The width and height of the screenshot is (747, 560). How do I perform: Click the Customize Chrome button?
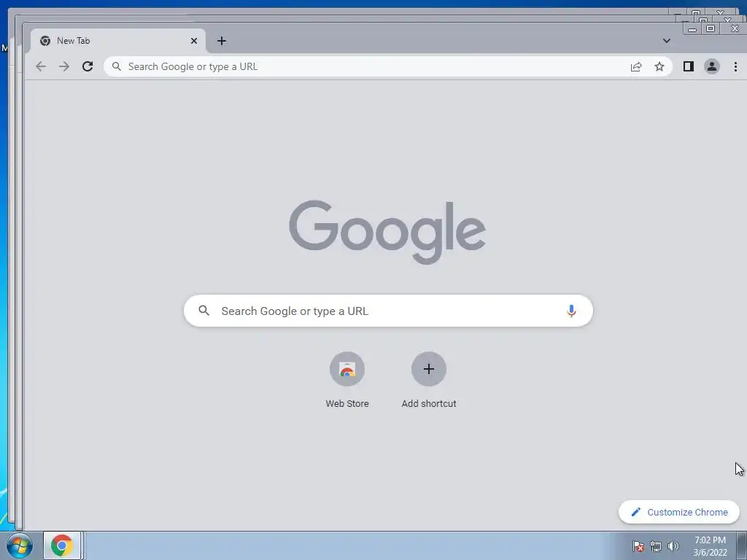tap(679, 512)
